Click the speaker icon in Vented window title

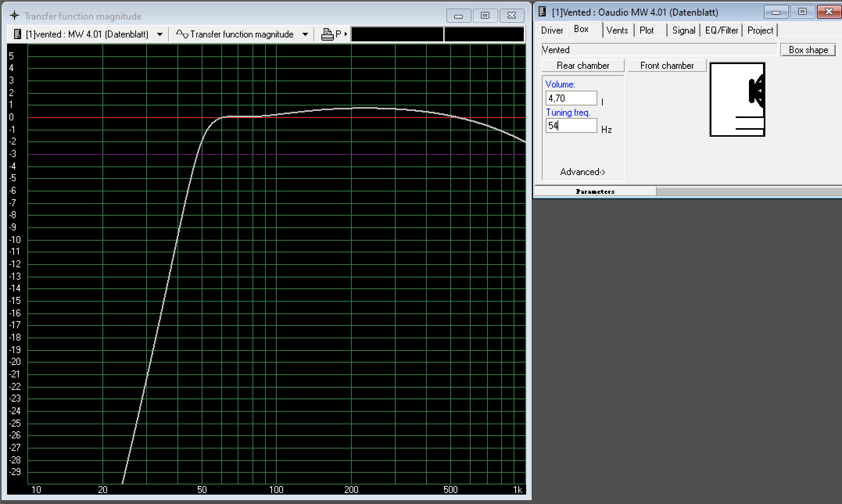(x=542, y=12)
